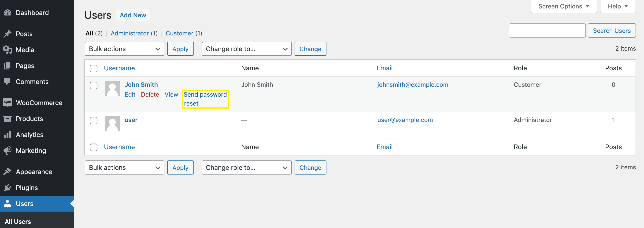
Task: Delete the John Smith user
Action: (x=150, y=95)
